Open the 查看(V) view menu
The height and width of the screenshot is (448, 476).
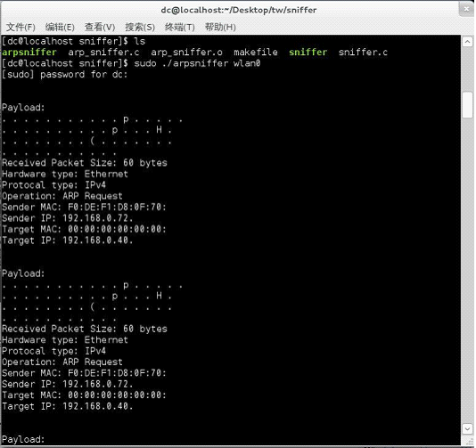(x=100, y=28)
